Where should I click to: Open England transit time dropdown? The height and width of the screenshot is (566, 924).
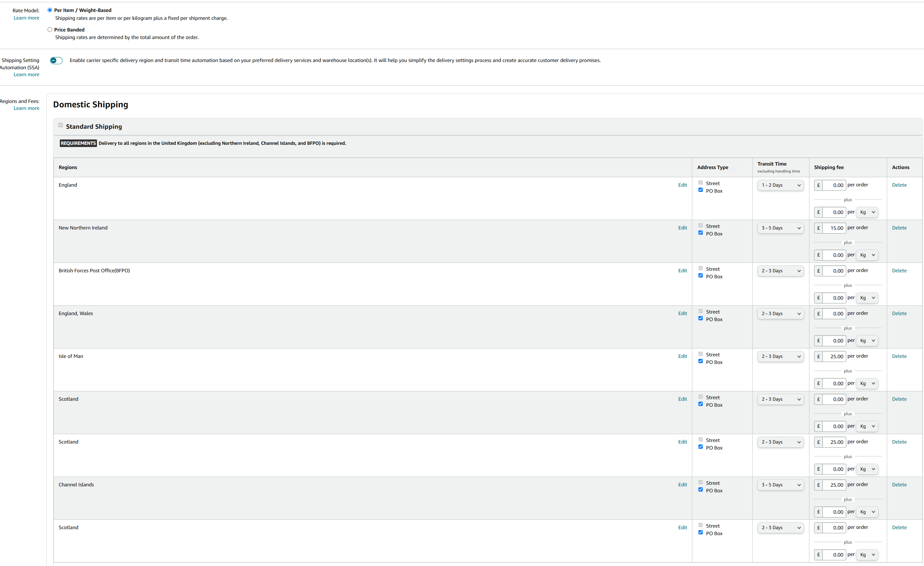780,185
